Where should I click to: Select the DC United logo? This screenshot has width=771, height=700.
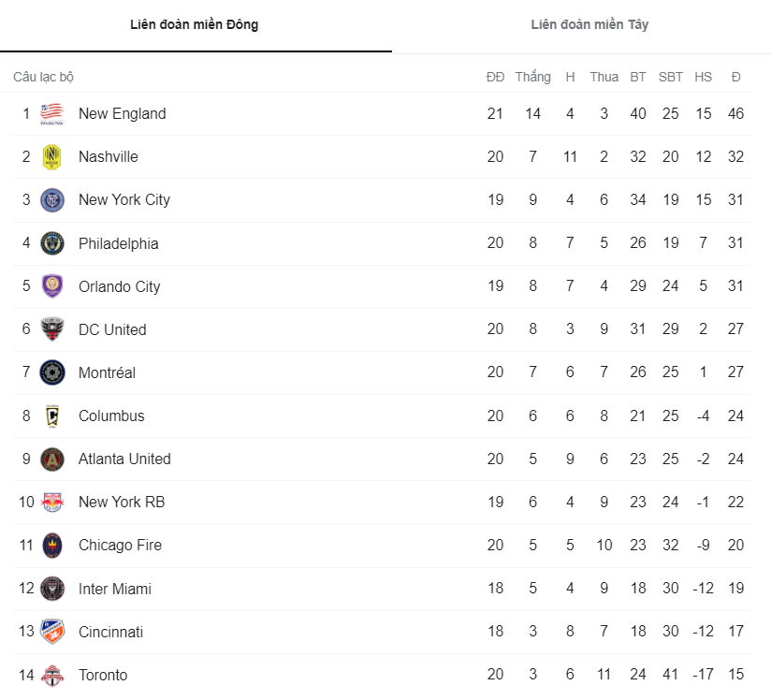pos(53,329)
